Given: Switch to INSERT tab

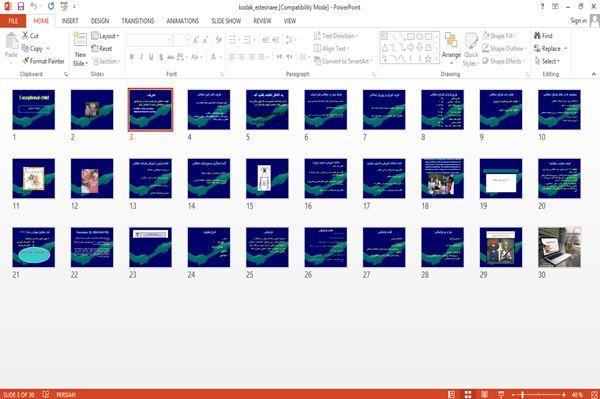Looking at the screenshot, I should [70, 21].
